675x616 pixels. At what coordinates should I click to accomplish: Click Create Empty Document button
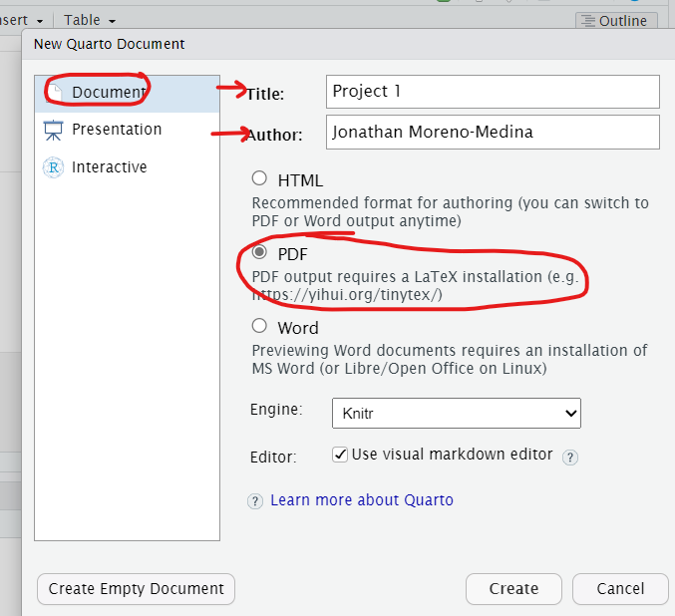tap(137, 588)
